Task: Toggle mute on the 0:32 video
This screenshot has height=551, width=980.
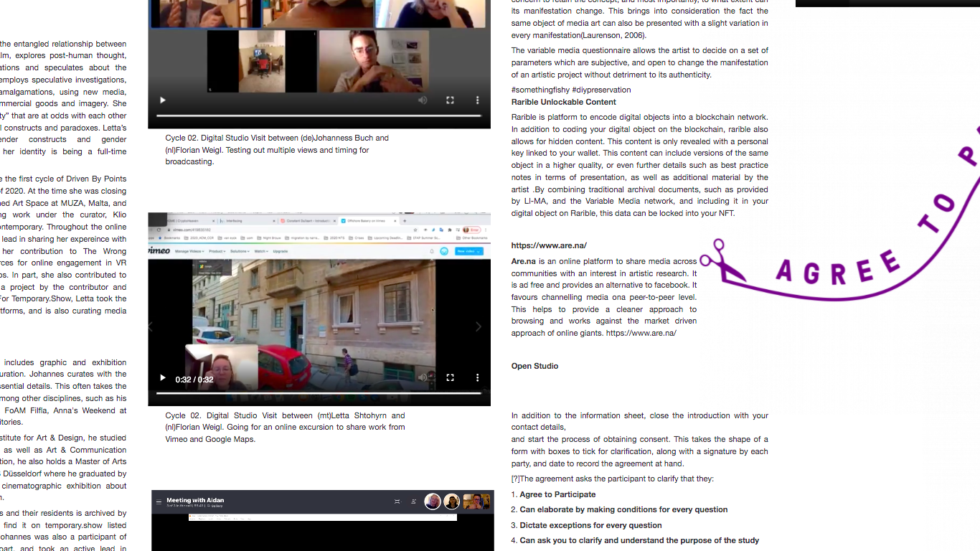Action: (x=423, y=377)
